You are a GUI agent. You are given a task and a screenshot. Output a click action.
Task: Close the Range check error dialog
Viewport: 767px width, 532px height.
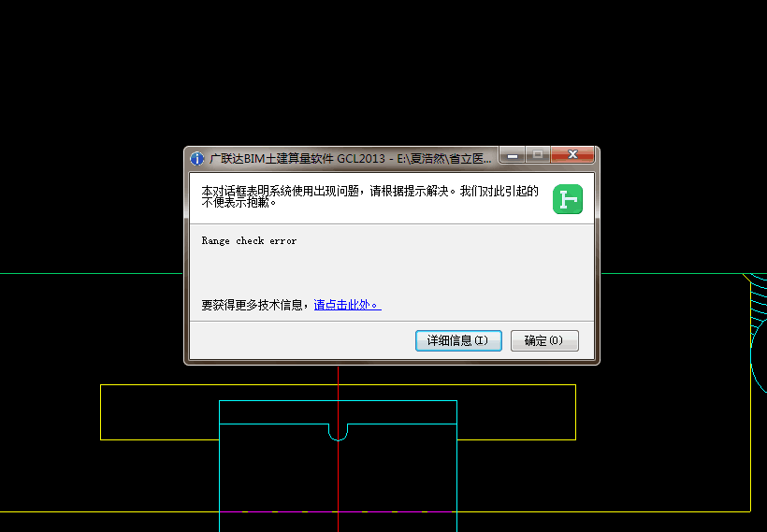[572, 154]
